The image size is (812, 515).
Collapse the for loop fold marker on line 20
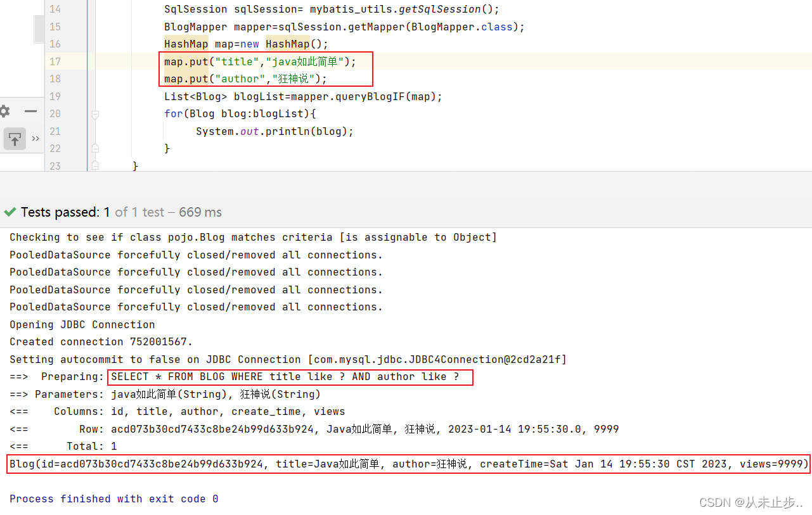(95, 115)
